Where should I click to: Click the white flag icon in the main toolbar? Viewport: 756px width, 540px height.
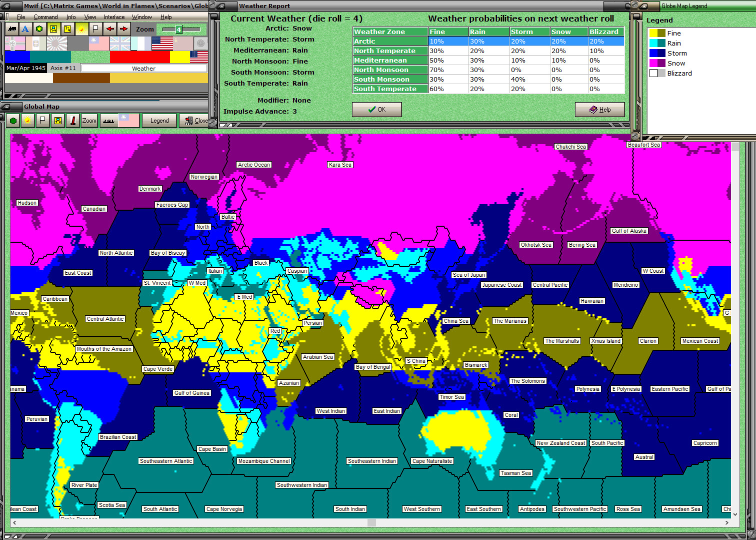pos(95,29)
